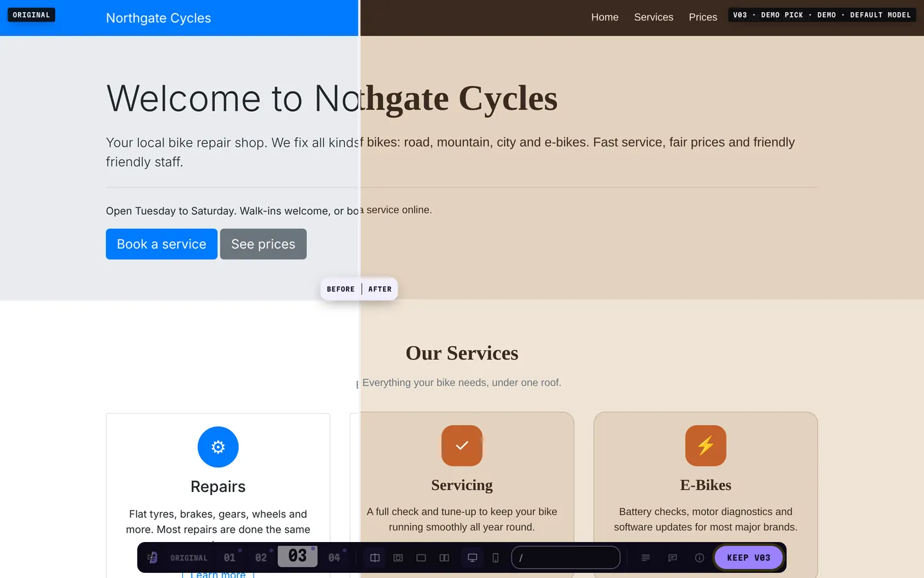Click the app logo in the bottom toolbar

tap(152, 557)
